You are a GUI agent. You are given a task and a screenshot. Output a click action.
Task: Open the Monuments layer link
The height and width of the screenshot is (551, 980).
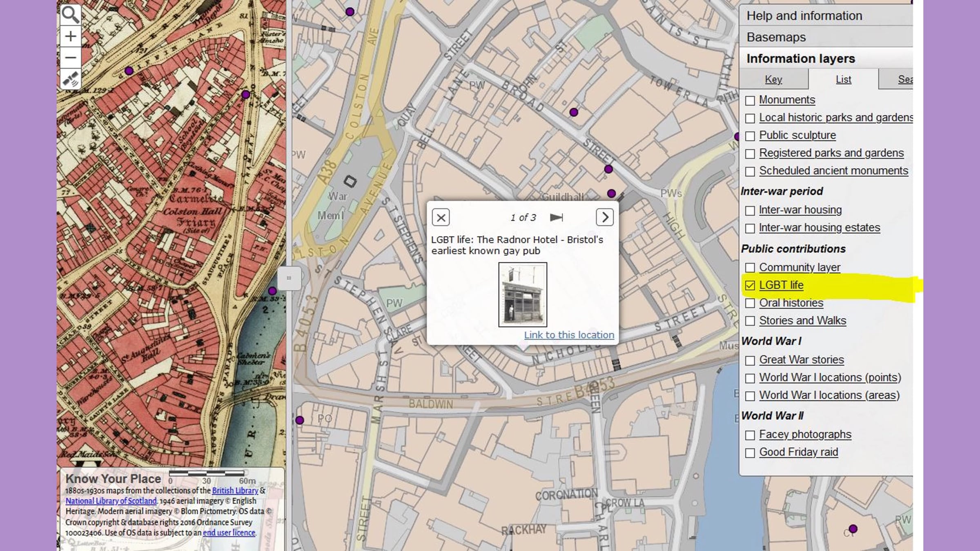tap(787, 100)
